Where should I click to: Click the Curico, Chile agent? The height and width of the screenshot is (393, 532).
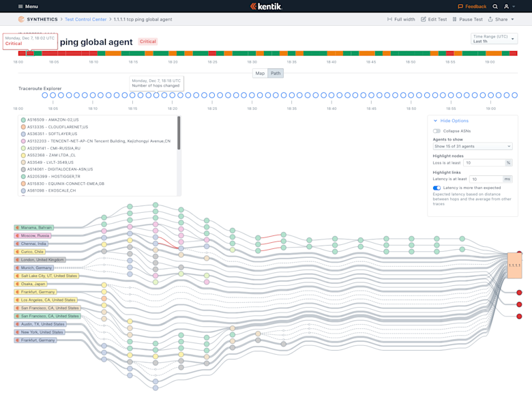pyautogui.click(x=29, y=252)
